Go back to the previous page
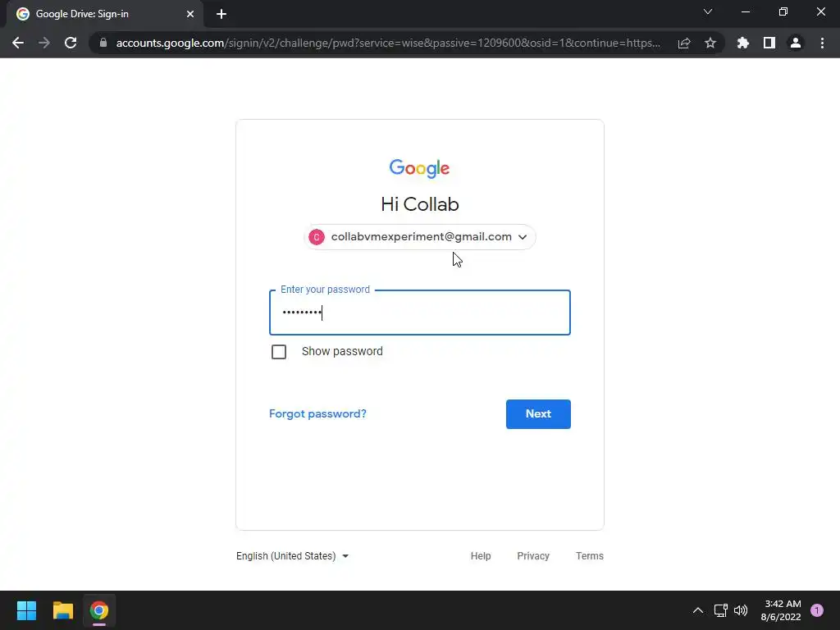Image resolution: width=840 pixels, height=630 pixels. [18, 43]
